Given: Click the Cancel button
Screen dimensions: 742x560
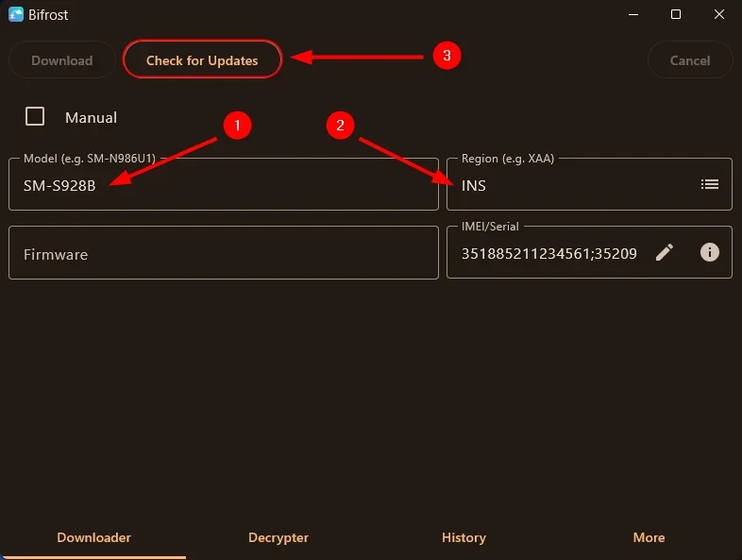Looking at the screenshot, I should [x=690, y=60].
